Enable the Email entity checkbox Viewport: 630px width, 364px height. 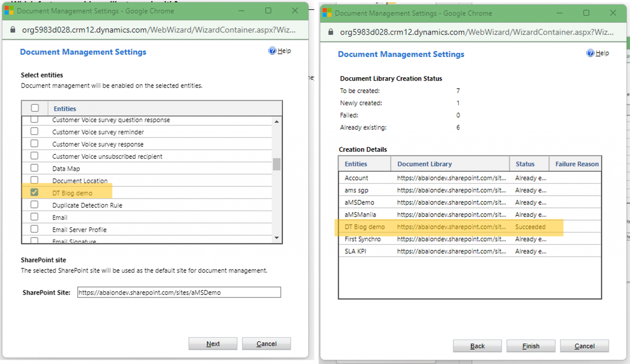(34, 216)
